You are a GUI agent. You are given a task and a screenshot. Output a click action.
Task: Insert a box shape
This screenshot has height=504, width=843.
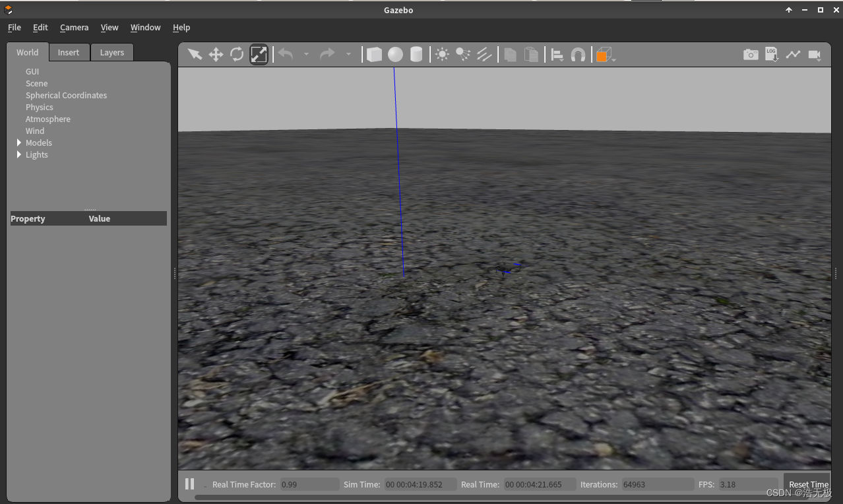[x=374, y=54]
